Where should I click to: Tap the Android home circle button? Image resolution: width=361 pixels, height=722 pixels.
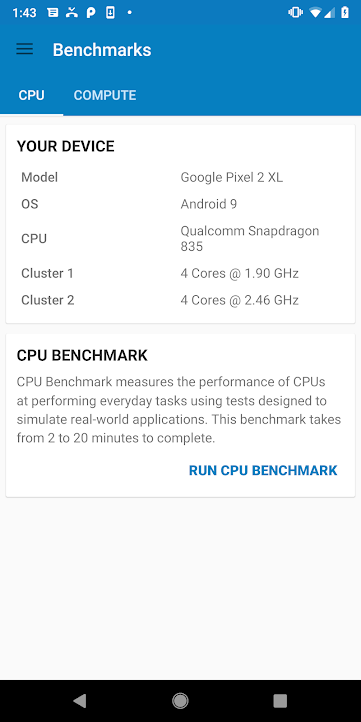pos(180,700)
